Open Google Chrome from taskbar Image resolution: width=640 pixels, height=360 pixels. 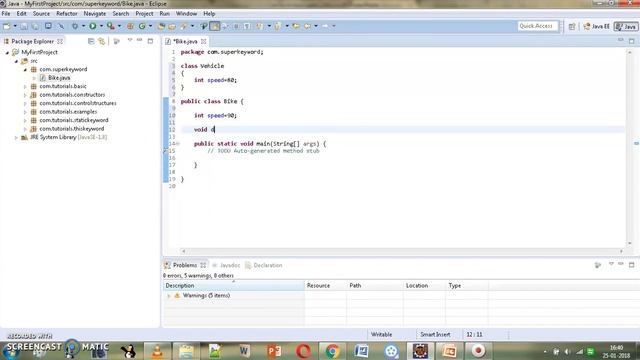point(332,351)
